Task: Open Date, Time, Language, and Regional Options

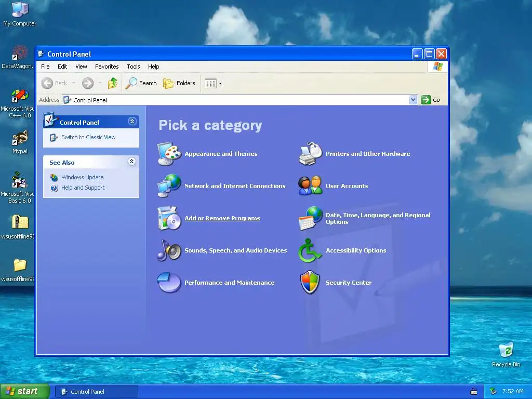Action: [x=378, y=218]
